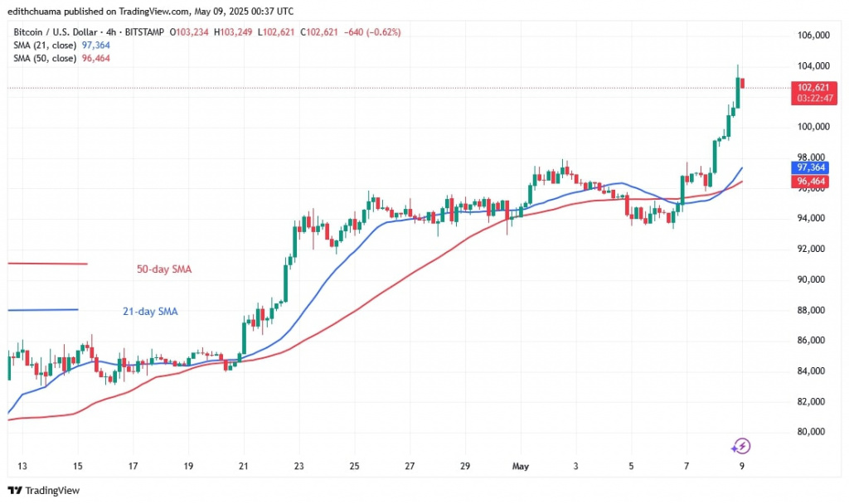The image size is (849, 504).
Task: Click the BITSTAMP exchange label
Action: click(145, 32)
